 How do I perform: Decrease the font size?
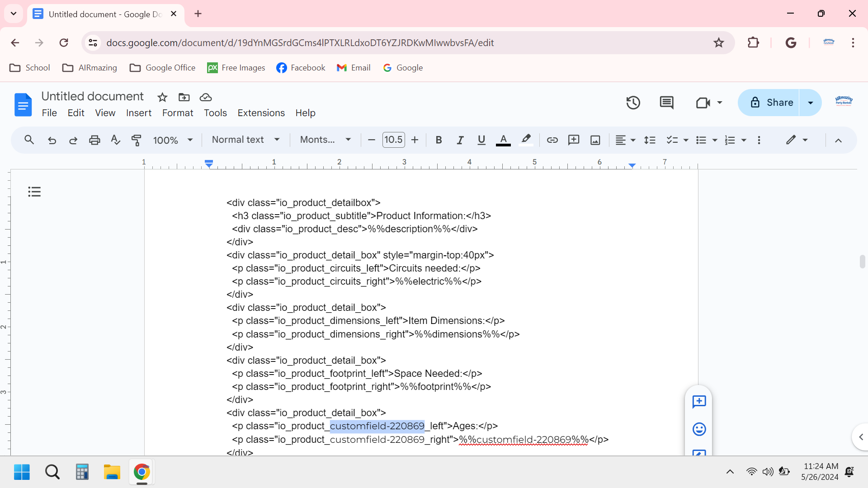[x=372, y=140]
